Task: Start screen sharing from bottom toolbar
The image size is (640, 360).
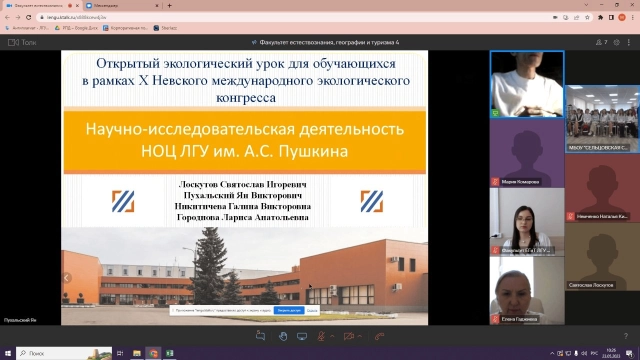Action: [302, 336]
